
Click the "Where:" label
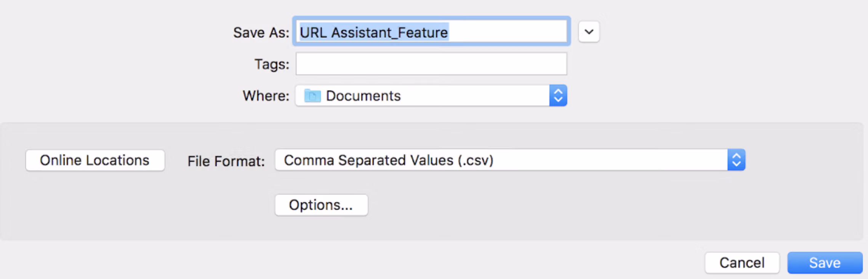[266, 96]
